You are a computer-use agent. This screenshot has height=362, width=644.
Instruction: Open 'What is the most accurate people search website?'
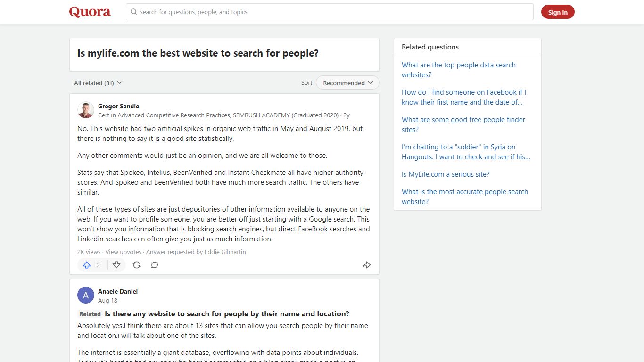[x=465, y=197]
